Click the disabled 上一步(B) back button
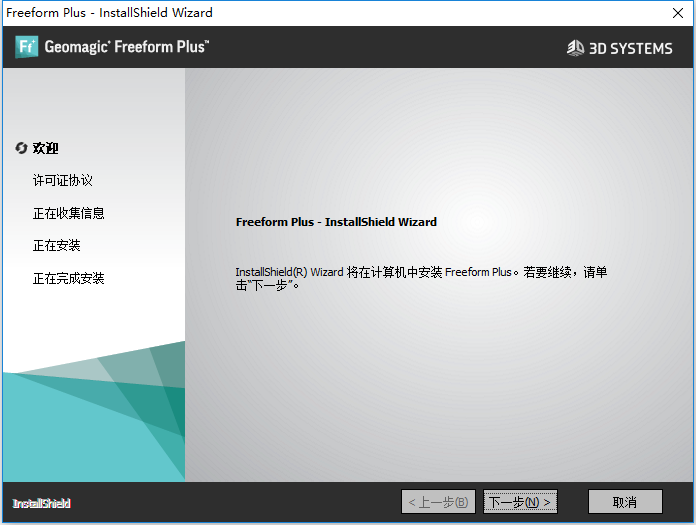 pyautogui.click(x=438, y=502)
